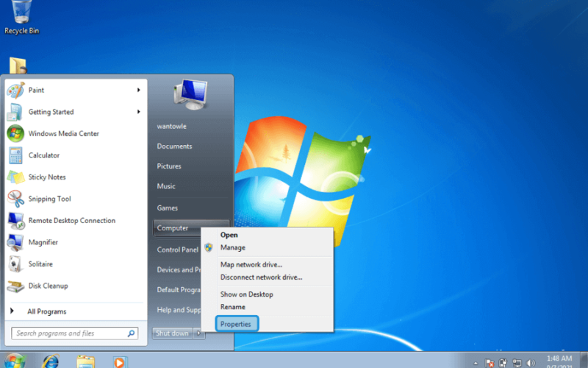Open Paint from the Start menu icon

[x=15, y=91]
